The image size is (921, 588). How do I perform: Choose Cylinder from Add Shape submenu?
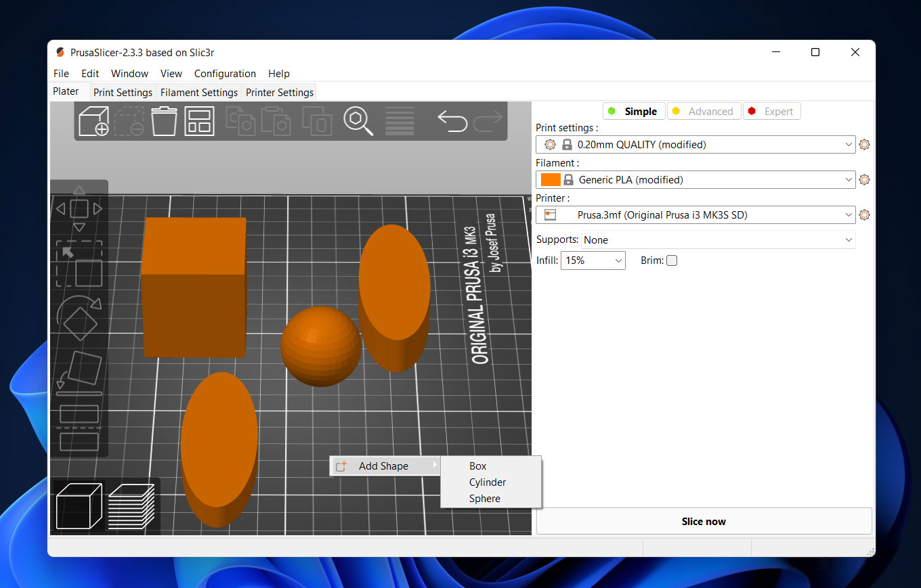point(488,482)
